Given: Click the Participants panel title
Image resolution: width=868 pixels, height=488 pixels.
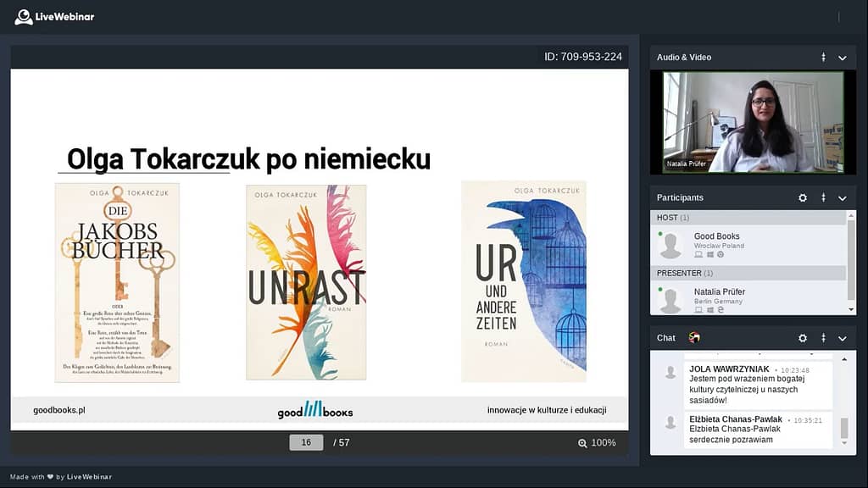Looking at the screenshot, I should [x=680, y=197].
